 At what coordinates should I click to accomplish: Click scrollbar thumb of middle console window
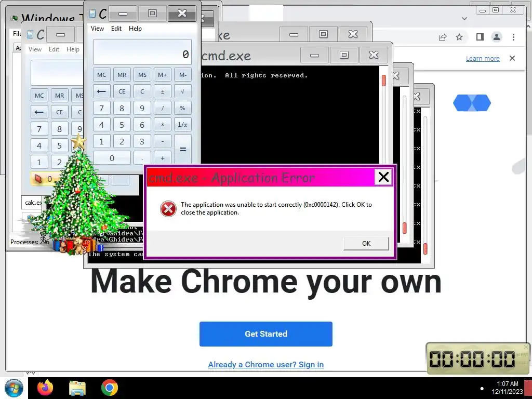pos(404,228)
